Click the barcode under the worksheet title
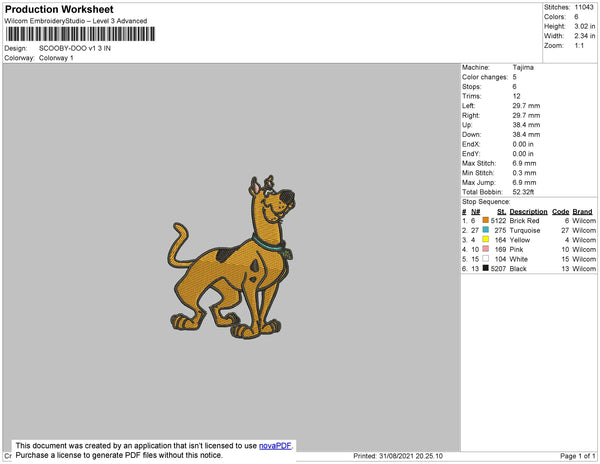Viewport: 600px width, 464px height. 80,34
